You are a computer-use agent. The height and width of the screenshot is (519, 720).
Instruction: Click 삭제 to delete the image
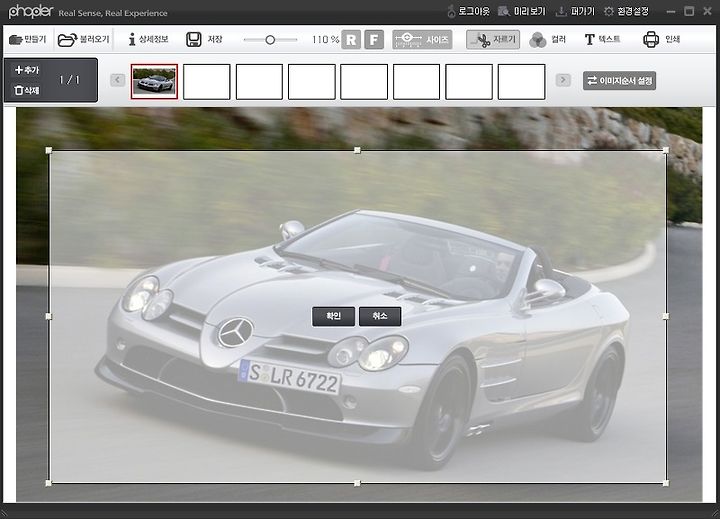point(27,90)
